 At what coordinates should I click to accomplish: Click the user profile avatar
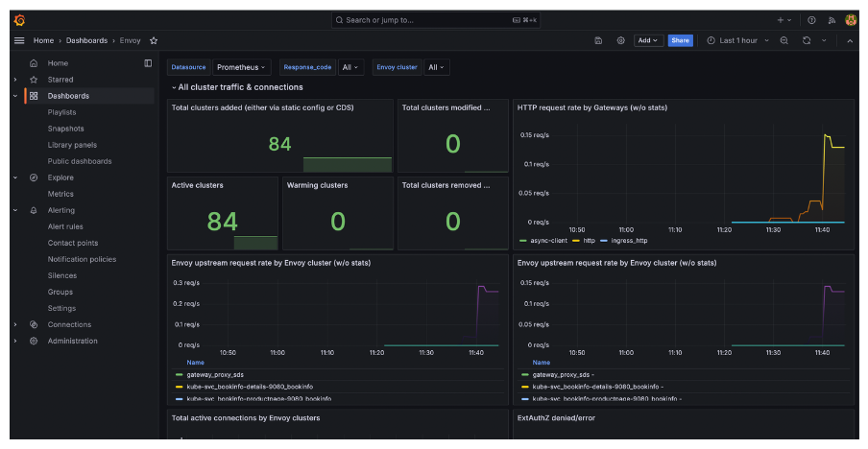click(851, 19)
